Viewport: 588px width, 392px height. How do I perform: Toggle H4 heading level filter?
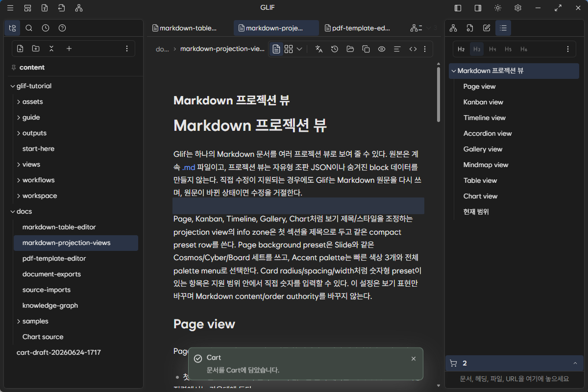[492, 49]
